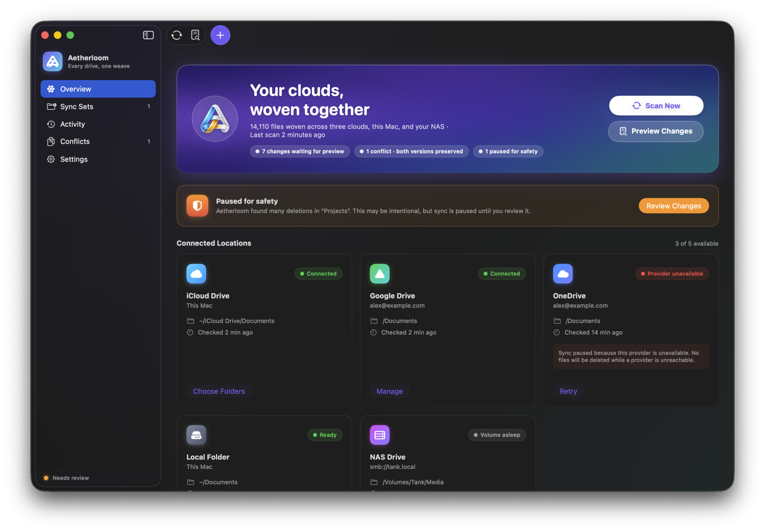
Task: Click the Sync Sets folder icon
Action: 51,106
